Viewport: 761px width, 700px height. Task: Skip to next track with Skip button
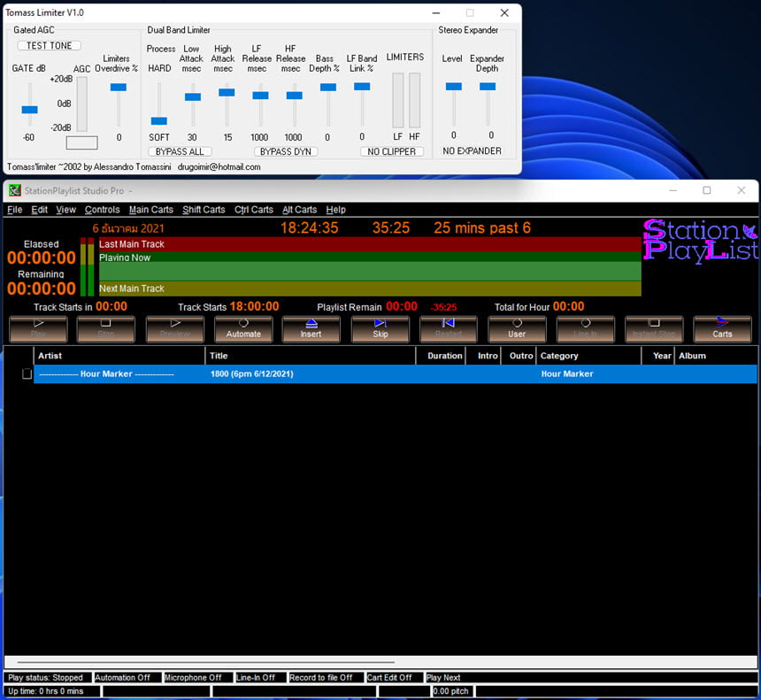(380, 329)
